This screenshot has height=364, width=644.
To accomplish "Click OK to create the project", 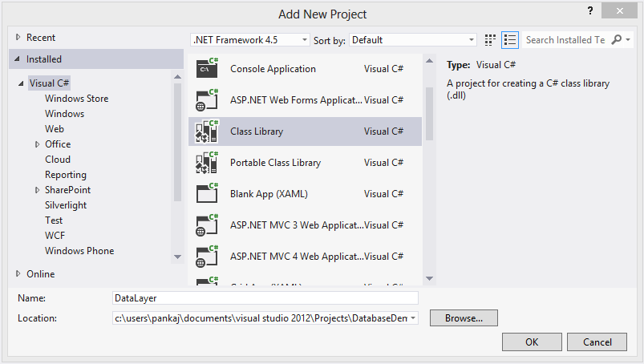I will tap(532, 342).
